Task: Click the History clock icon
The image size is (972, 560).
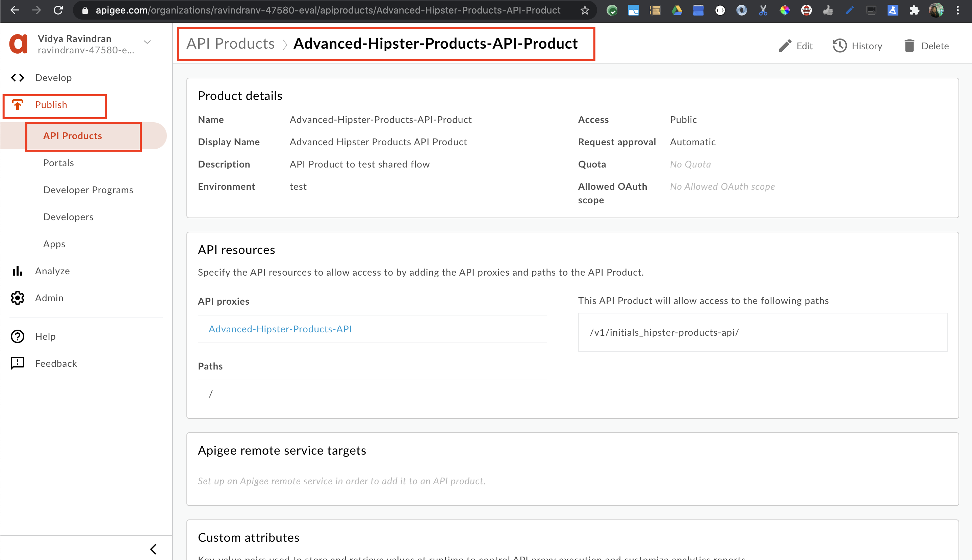Action: click(840, 46)
